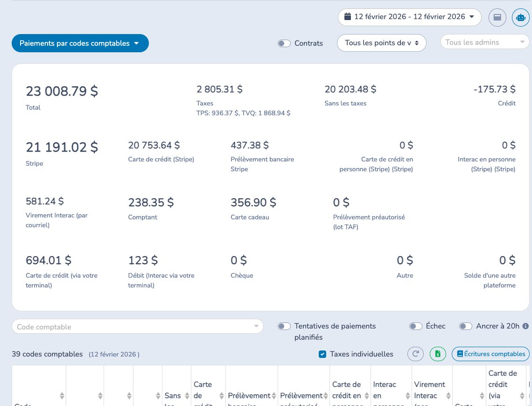The width and height of the screenshot is (532, 406).
Task: Open the date range picker
Action: (410, 17)
